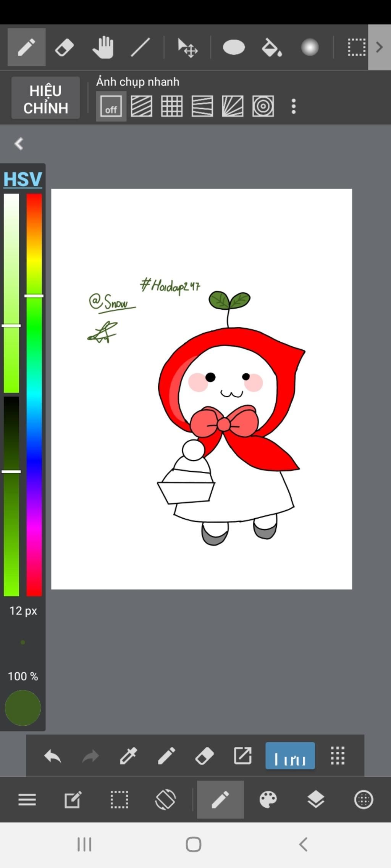Activate the Hand pan tool
Image resolution: width=391 pixels, height=868 pixels.
[x=103, y=48]
